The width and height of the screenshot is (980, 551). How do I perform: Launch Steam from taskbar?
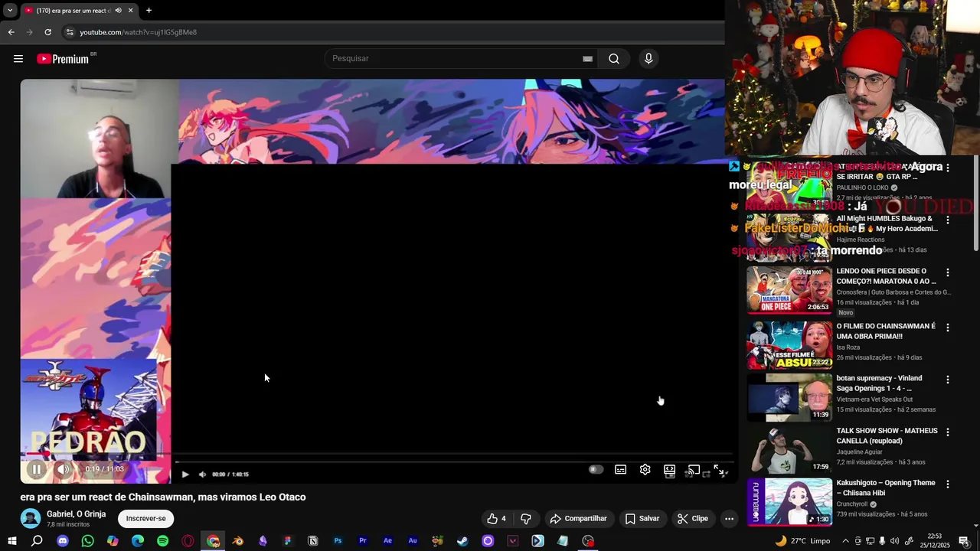[462, 541]
